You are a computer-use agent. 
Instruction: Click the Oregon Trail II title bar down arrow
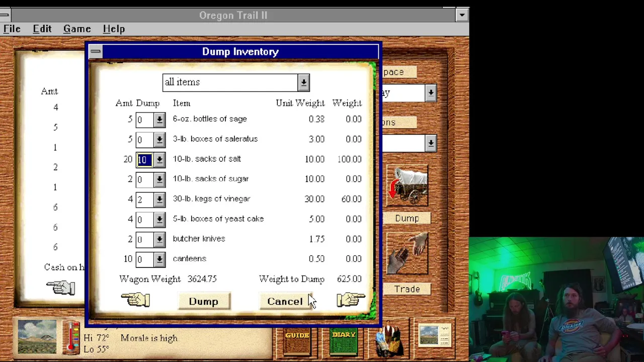(462, 15)
